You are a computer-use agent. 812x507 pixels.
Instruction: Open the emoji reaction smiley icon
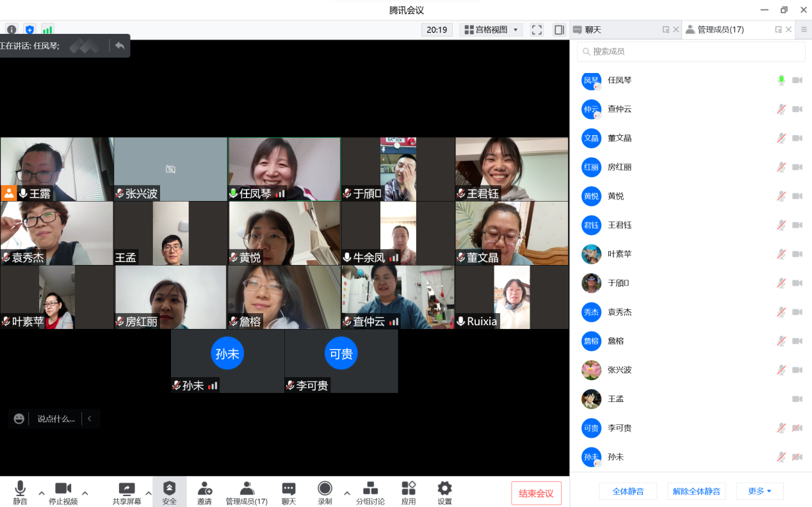tap(19, 419)
